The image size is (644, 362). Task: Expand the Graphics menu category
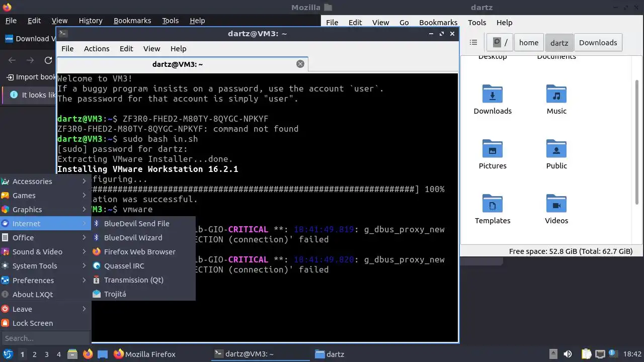pos(45,210)
